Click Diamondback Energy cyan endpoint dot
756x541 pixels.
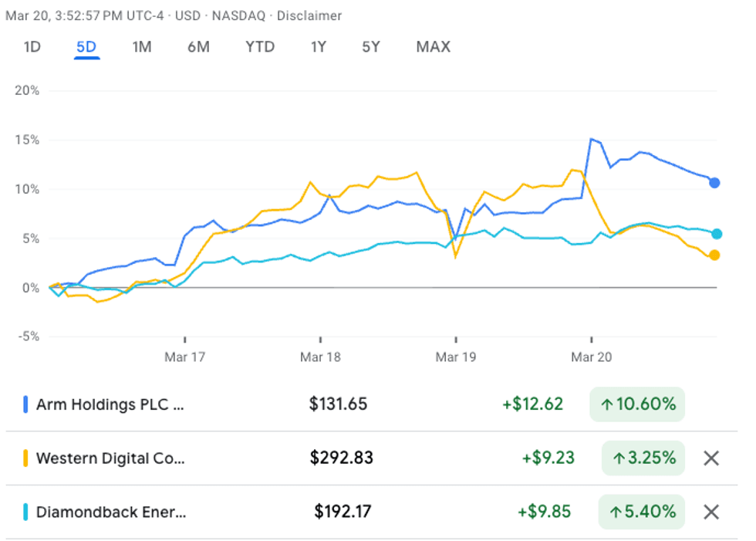coord(717,234)
